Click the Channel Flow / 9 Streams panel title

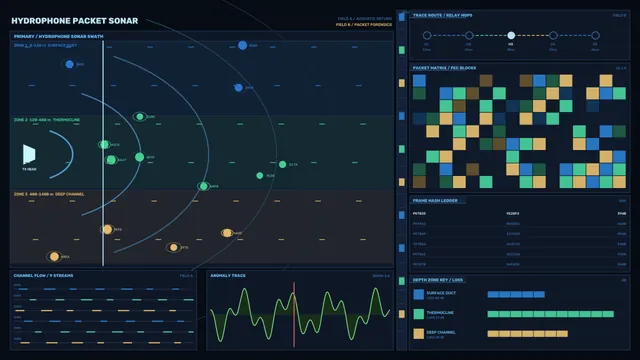click(43, 276)
